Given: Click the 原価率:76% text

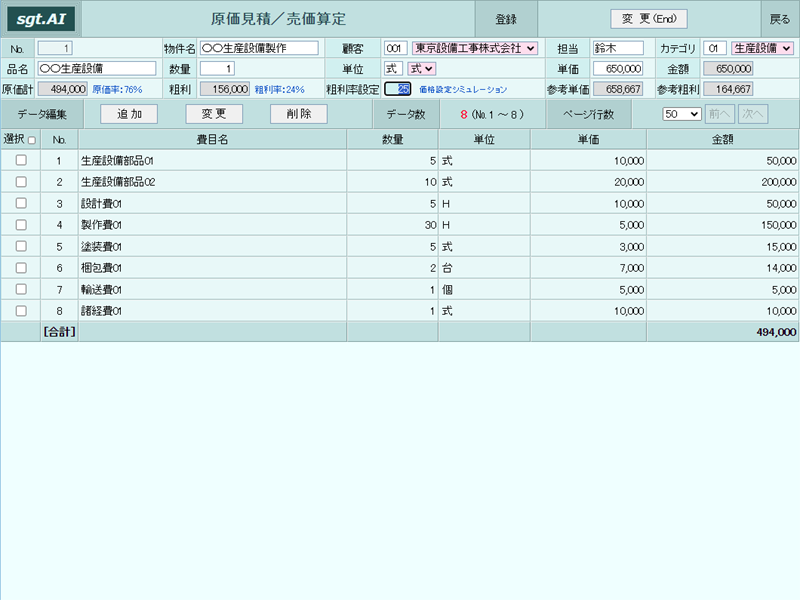Looking at the screenshot, I should [x=117, y=90].
